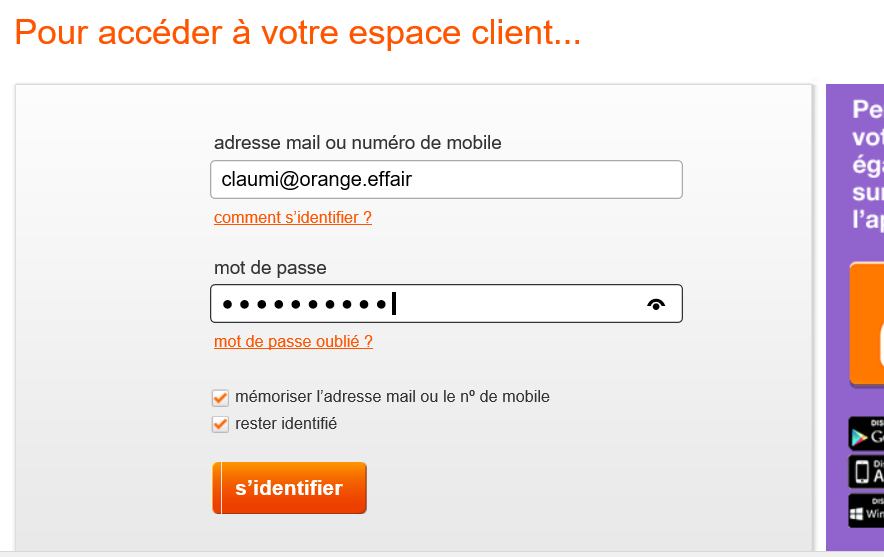
Task: Click the "rester identifié" label text
Action: (x=286, y=424)
